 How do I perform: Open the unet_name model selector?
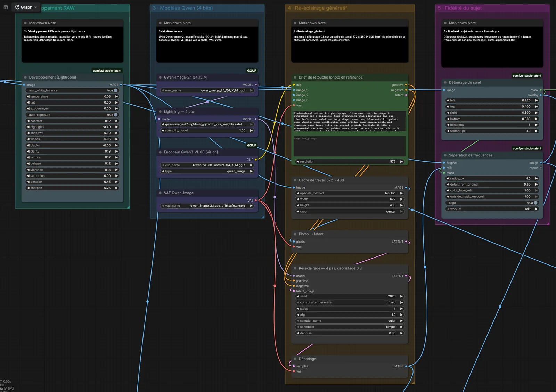pos(207,90)
